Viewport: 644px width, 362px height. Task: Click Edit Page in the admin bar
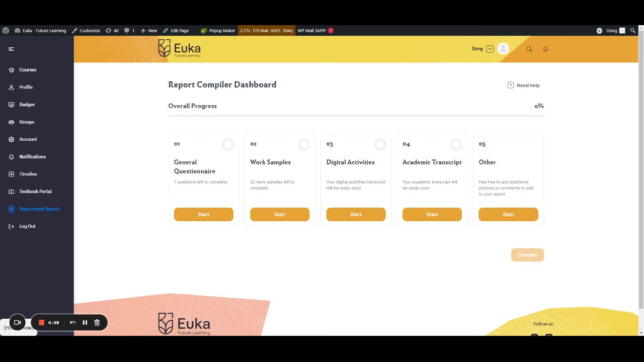click(176, 31)
